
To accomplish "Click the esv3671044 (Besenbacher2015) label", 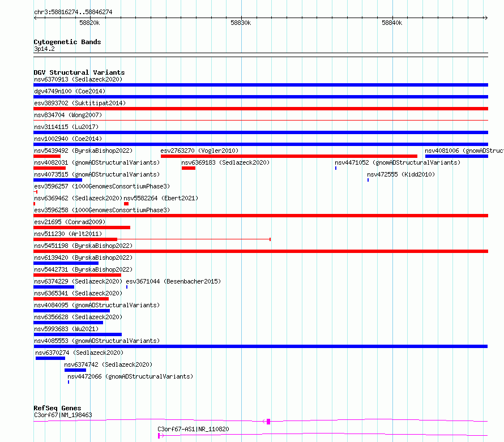I will 173,281.
